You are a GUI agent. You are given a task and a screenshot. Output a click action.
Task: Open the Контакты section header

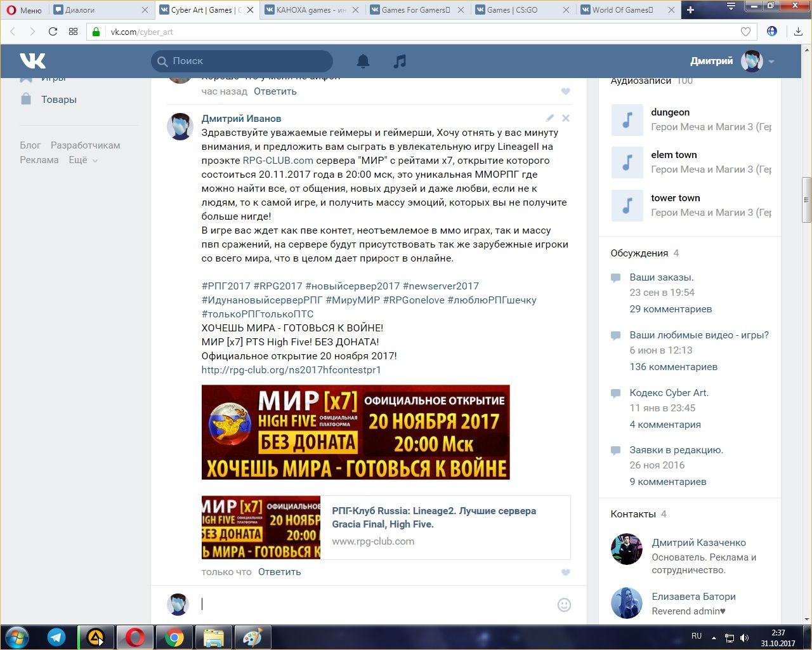(633, 514)
